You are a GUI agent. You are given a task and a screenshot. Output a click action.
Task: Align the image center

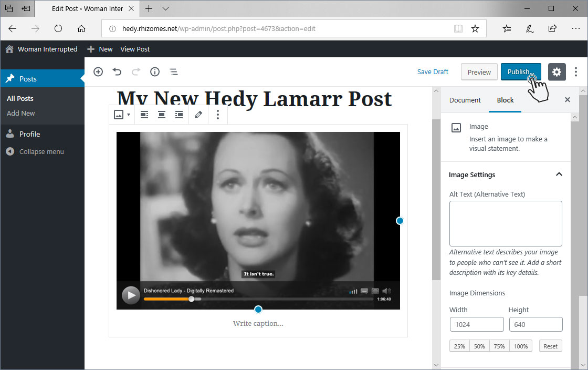point(162,115)
